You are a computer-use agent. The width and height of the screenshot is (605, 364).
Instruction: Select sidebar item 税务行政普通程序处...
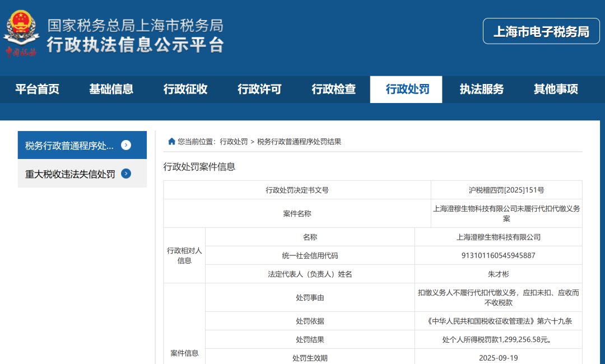coord(82,145)
